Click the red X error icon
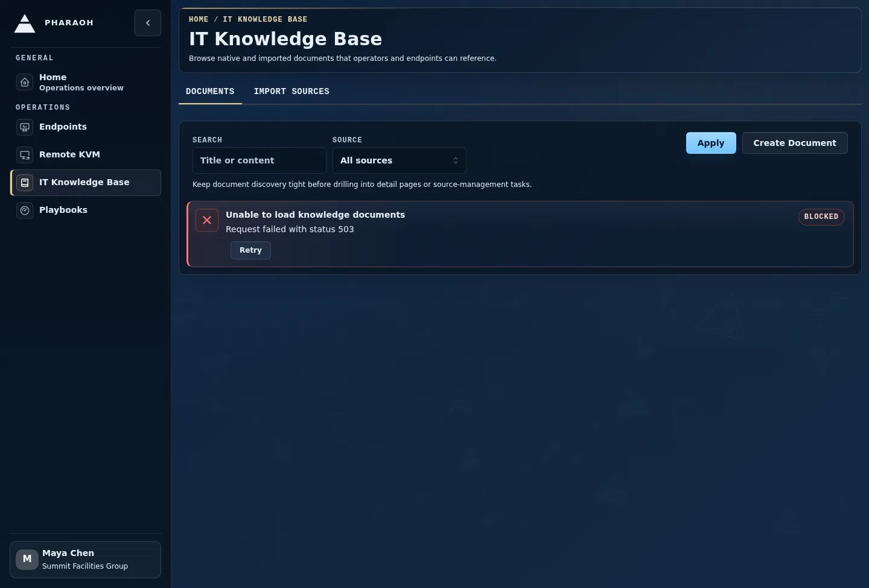The image size is (869, 588). (207, 220)
